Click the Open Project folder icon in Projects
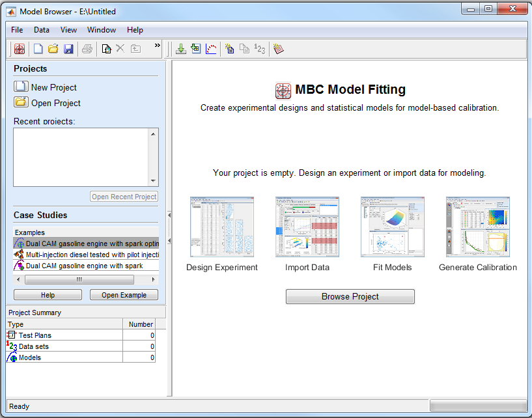 [x=21, y=102]
